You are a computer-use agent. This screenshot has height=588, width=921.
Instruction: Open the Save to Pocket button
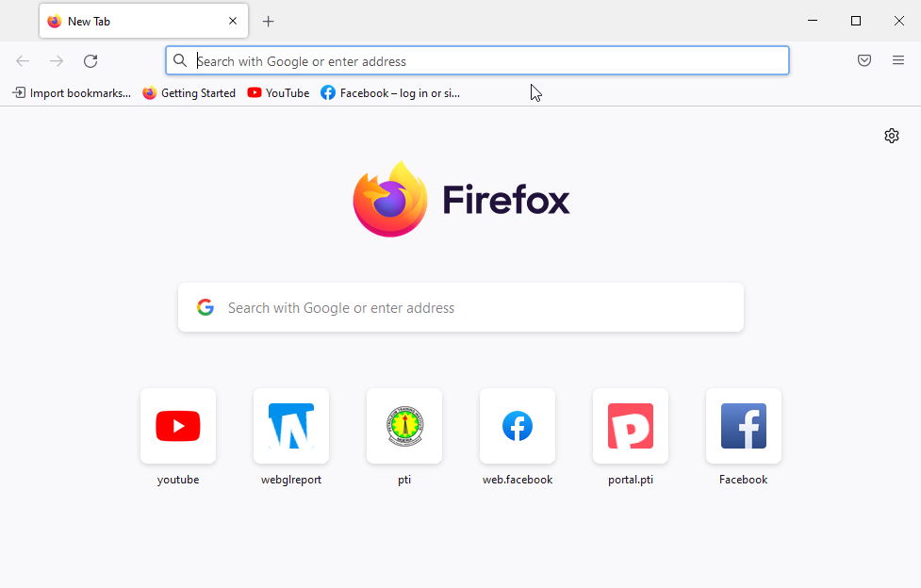[864, 60]
